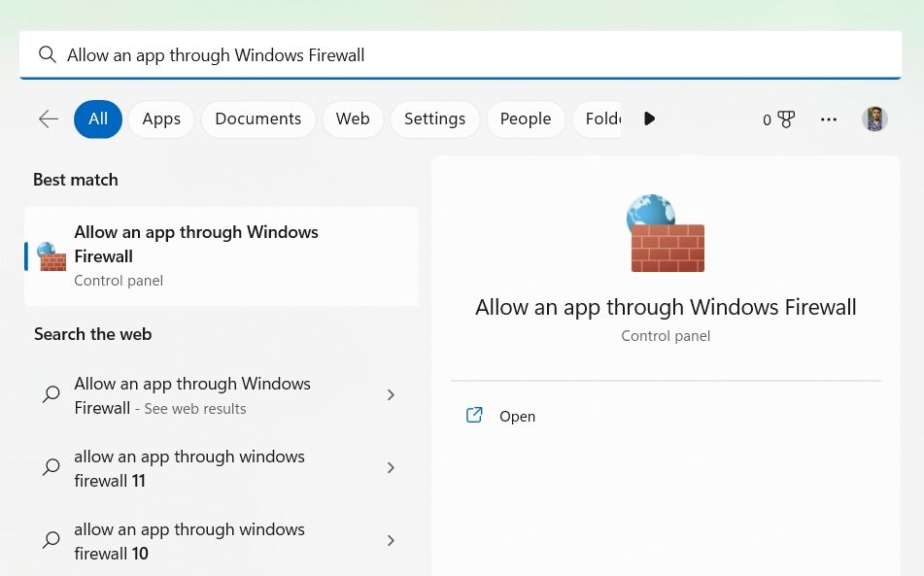Expand arrow for 'See web results' suggestion
The width and height of the screenshot is (924, 576).
[x=391, y=394]
